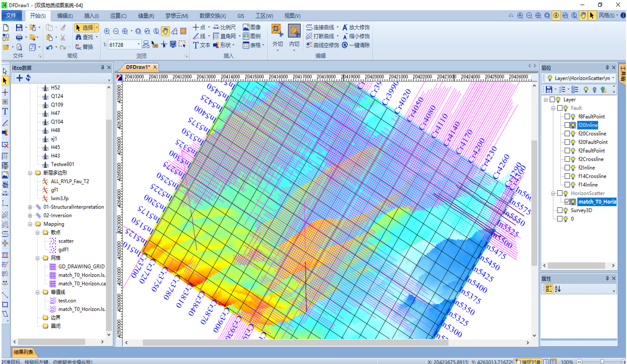Click the save icon in layer panel toolbar

(549, 90)
